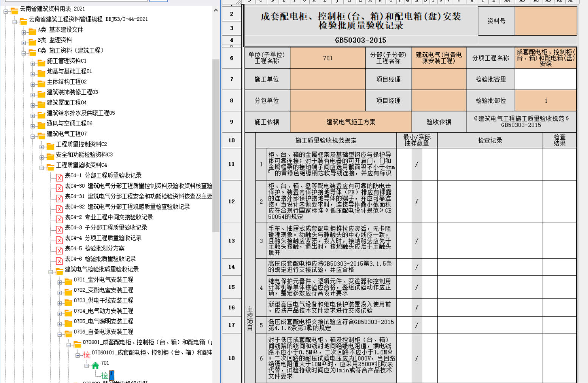
Task: Click the 0704_电气动力安装工程 folder icon
Action: point(69,312)
